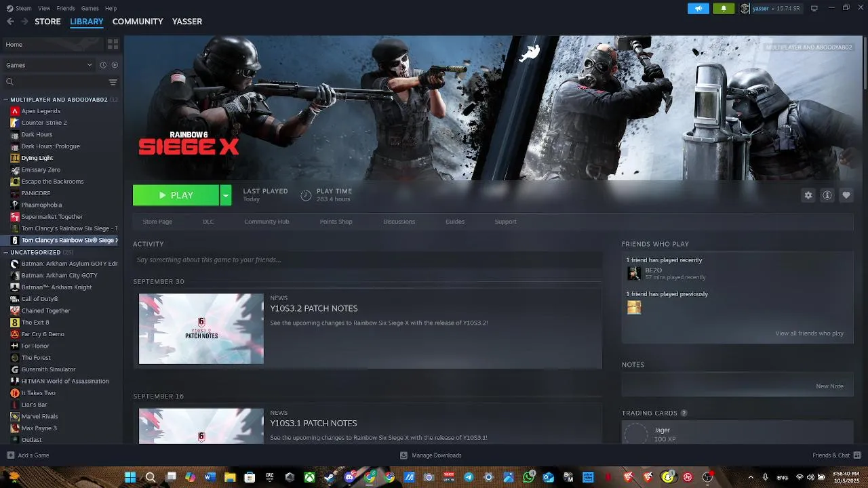The width and height of the screenshot is (868, 488).
Task: Open the Games filter dropdown
Action: pos(49,65)
